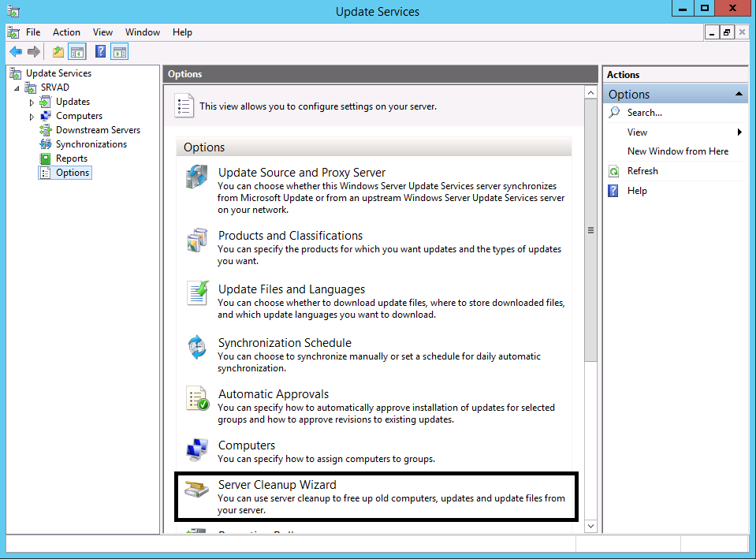Click the Up One Level folder icon
Screen dimensions: 756x559
(58, 51)
